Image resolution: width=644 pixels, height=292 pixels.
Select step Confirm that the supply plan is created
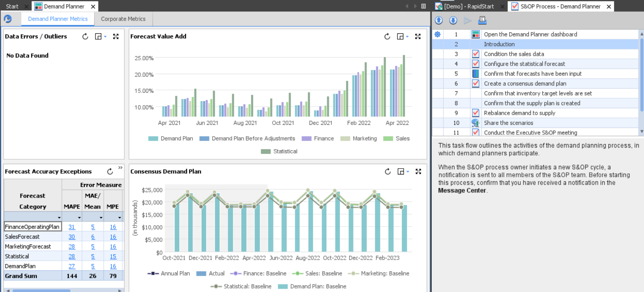[532, 103]
